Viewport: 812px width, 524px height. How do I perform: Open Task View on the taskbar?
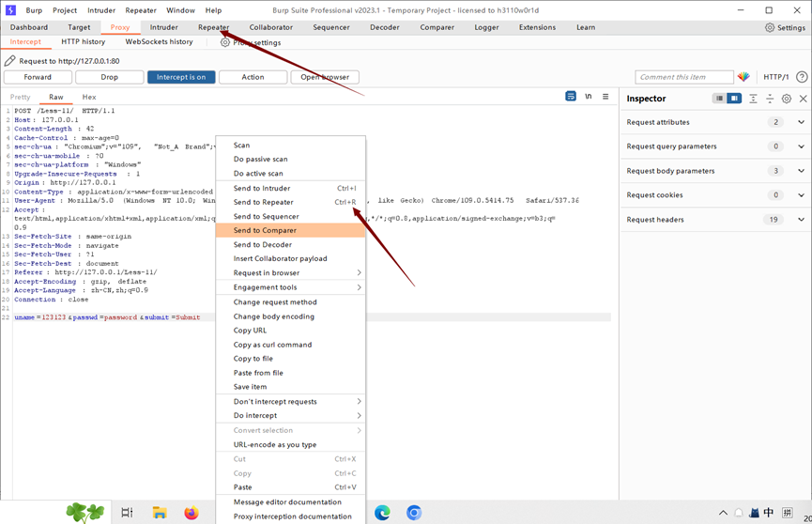(x=127, y=513)
